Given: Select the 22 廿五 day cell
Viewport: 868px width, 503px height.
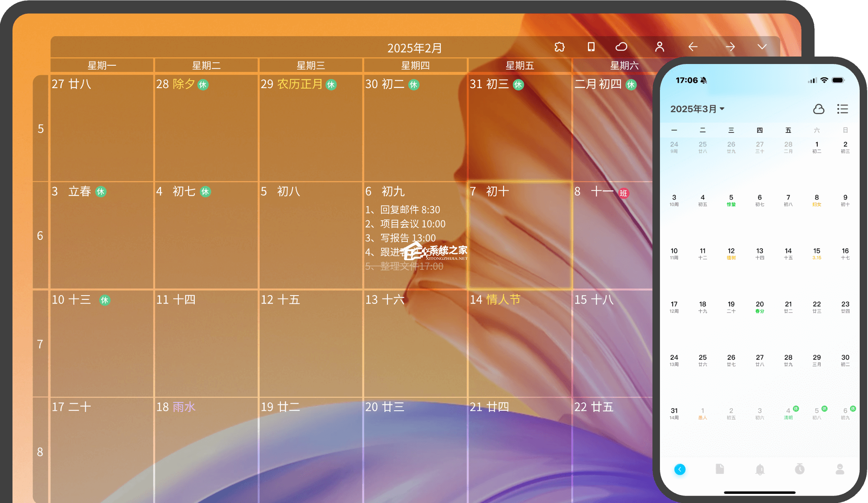Looking at the screenshot, I should pyautogui.click(x=614, y=450).
